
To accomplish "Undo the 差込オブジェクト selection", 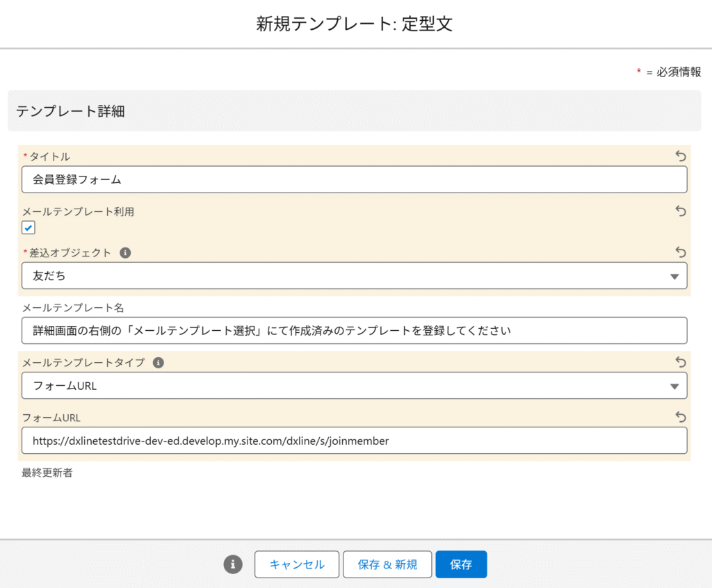I will coord(681,252).
